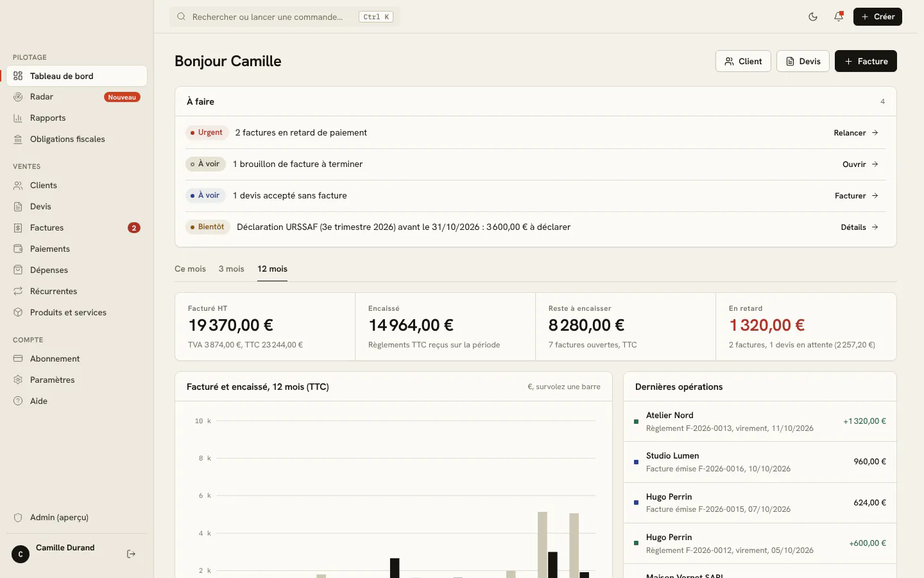Select the 12 mois tab
924x578 pixels.
click(272, 269)
